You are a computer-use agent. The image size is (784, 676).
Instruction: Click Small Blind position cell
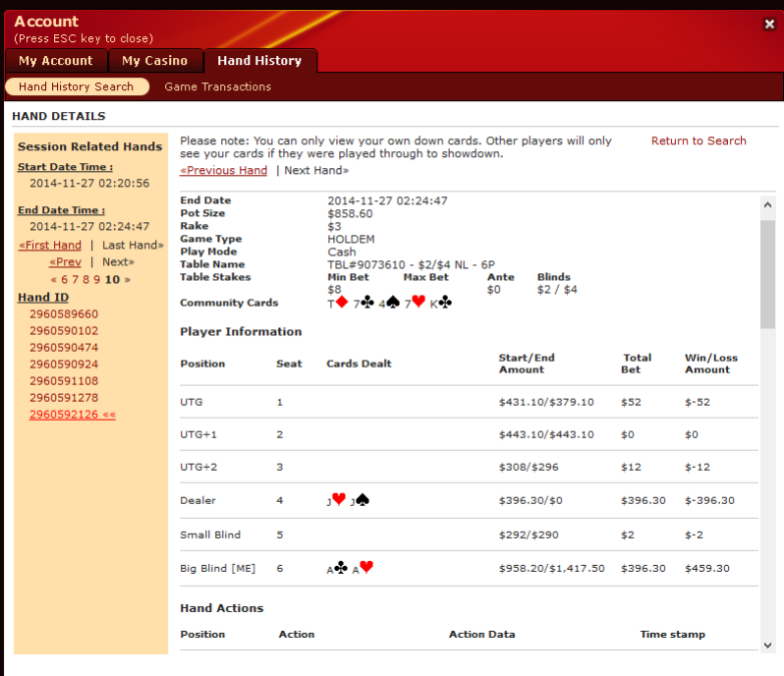click(x=210, y=535)
